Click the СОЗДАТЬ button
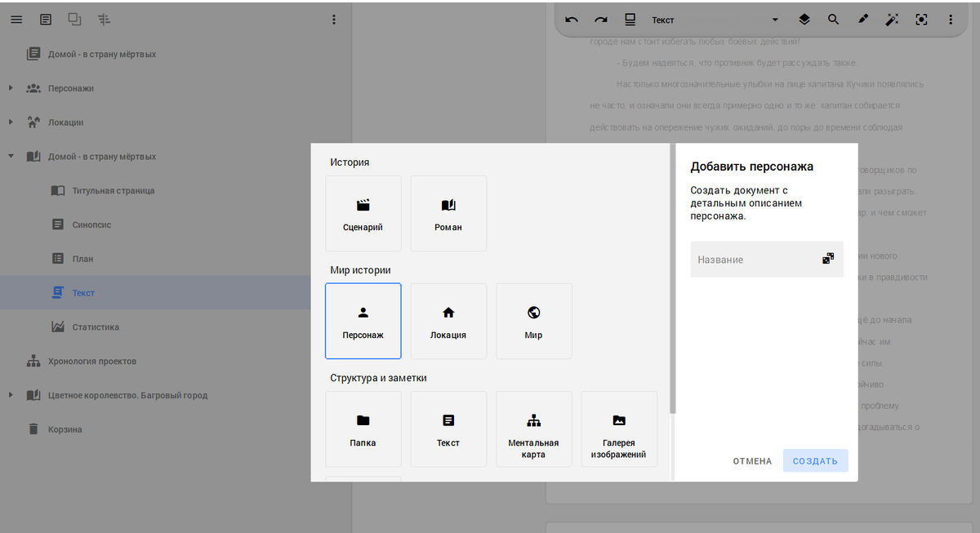The width and height of the screenshot is (980, 533). [816, 461]
